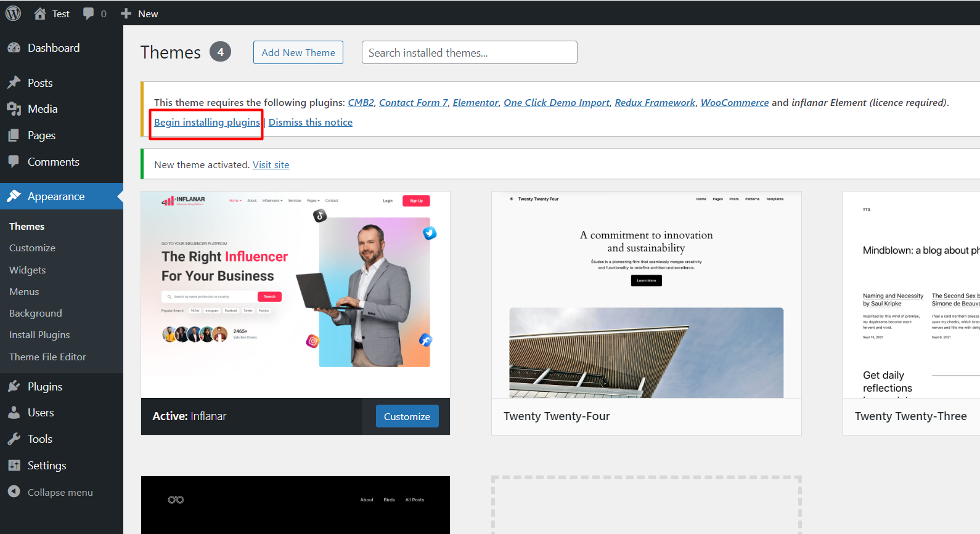Click the dashed add new theme placeholder
Screen dimensions: 980x534
(x=647, y=505)
